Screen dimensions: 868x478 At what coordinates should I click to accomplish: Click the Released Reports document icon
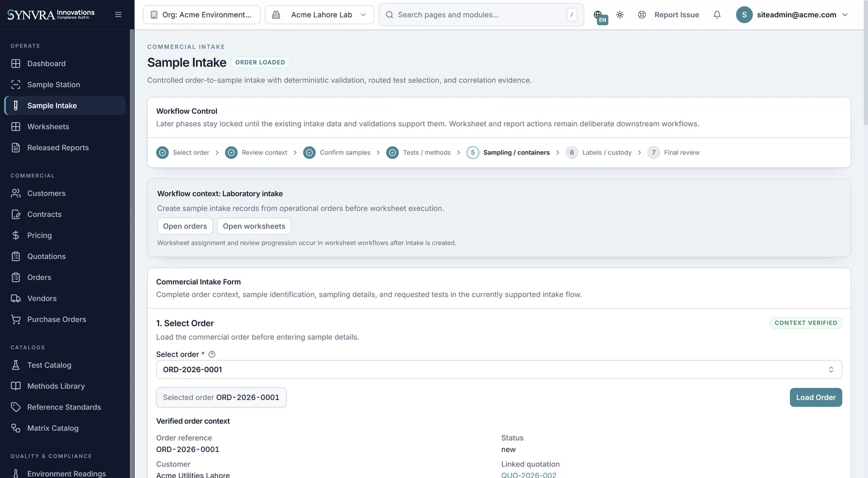tap(16, 148)
